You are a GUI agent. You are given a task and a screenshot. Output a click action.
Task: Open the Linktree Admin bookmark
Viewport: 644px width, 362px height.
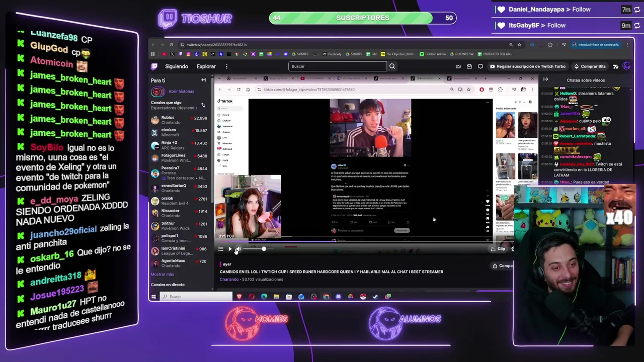pyautogui.click(x=432, y=54)
